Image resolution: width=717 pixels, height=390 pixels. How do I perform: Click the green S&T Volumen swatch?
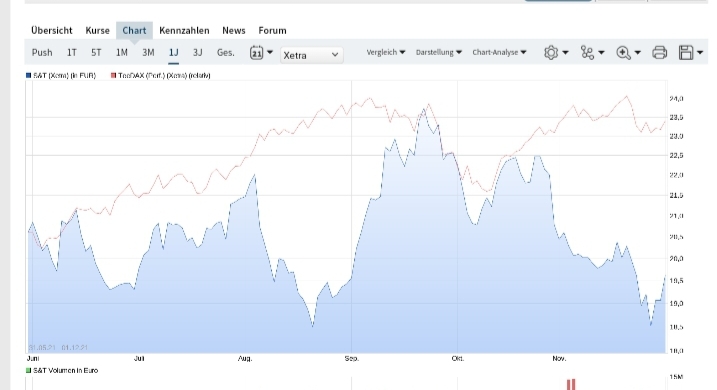(x=28, y=370)
